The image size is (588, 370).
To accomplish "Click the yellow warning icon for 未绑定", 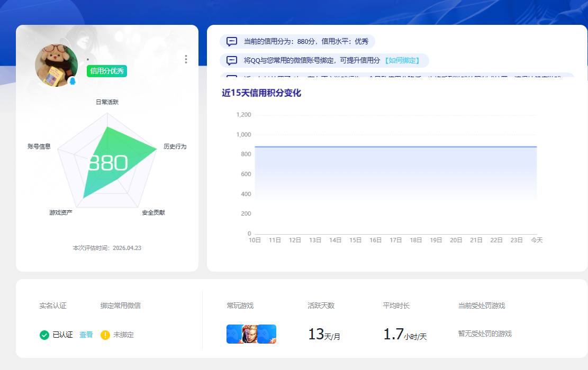I will [x=105, y=335].
